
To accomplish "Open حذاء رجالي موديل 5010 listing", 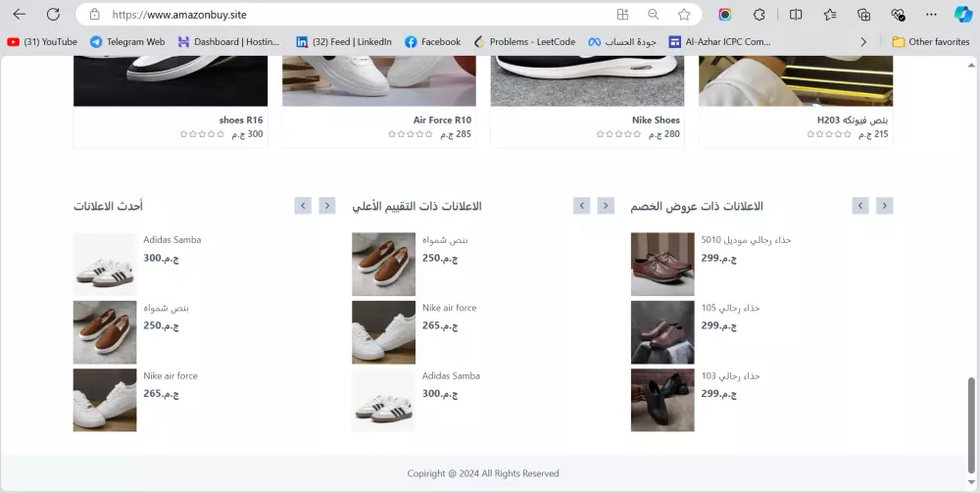I will (746, 240).
